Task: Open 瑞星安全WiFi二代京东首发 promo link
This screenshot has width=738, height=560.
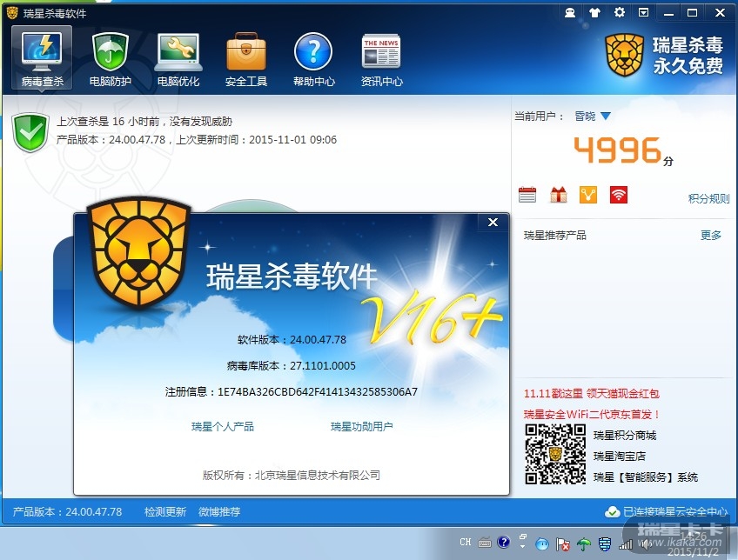Action: click(x=592, y=414)
